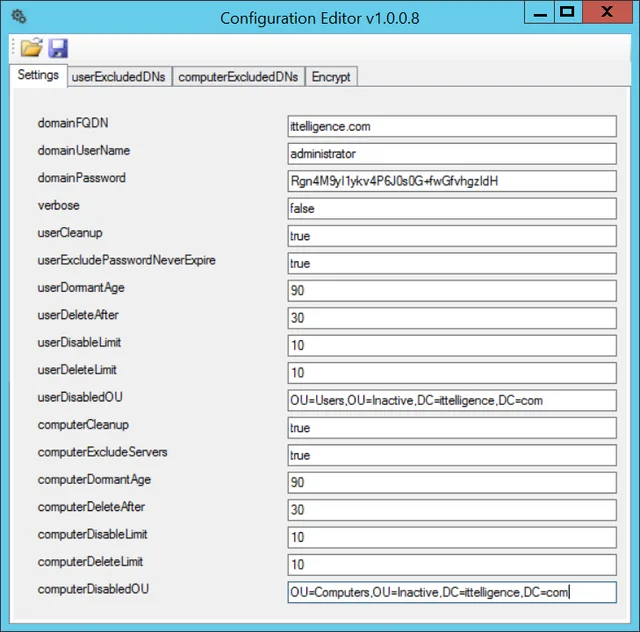Switch to the Encrypt tab
Viewport: 640px width, 632px height.
pos(331,77)
